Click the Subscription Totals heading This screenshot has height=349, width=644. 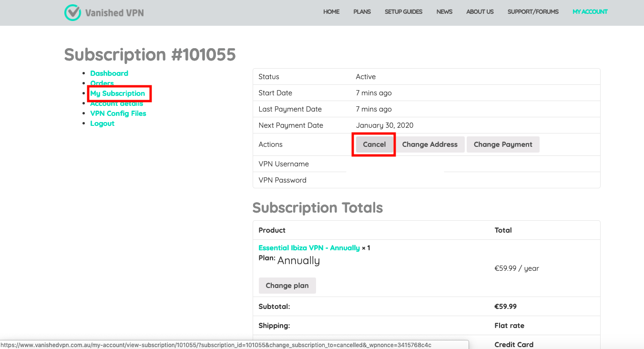click(x=317, y=208)
